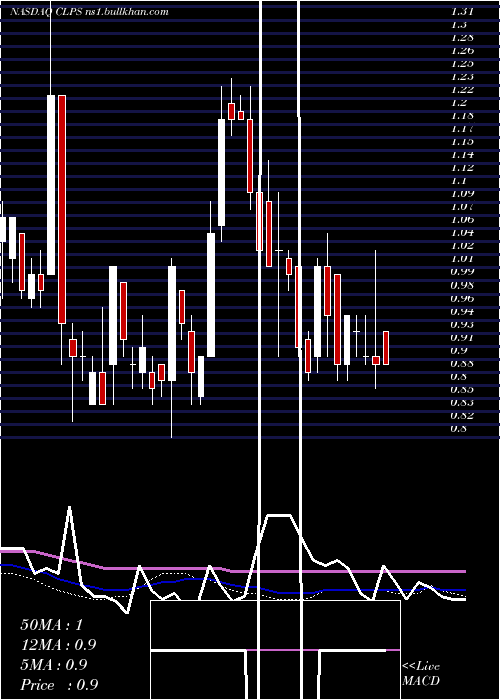Click the 1.12 price axis label
The height and width of the screenshot is (700, 500).
pyautogui.click(x=462, y=168)
